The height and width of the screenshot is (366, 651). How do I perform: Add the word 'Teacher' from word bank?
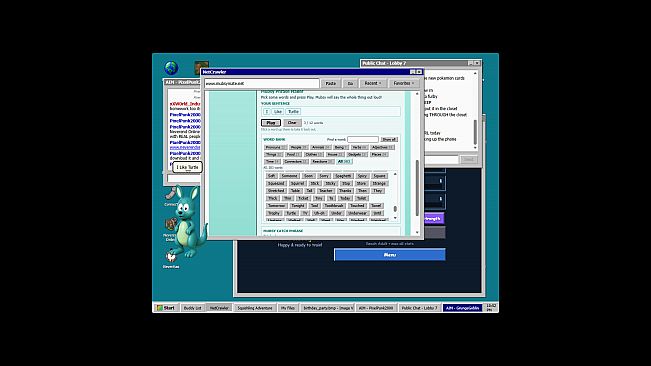326,191
